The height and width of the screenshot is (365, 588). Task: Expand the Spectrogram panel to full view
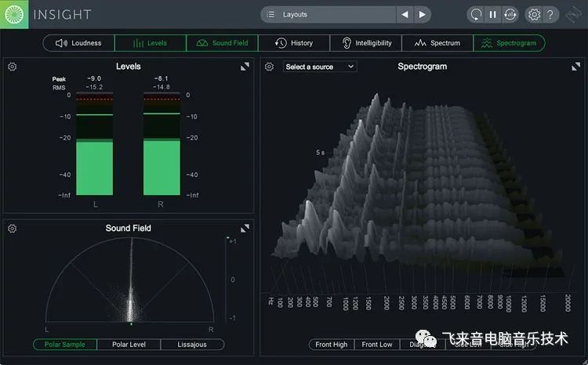(x=576, y=67)
